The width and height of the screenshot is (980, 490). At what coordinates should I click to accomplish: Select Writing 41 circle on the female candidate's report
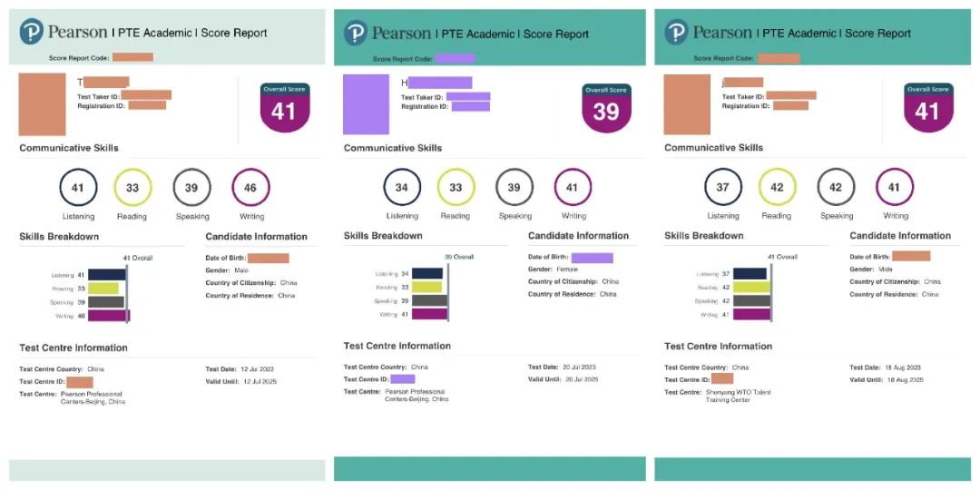click(x=573, y=187)
